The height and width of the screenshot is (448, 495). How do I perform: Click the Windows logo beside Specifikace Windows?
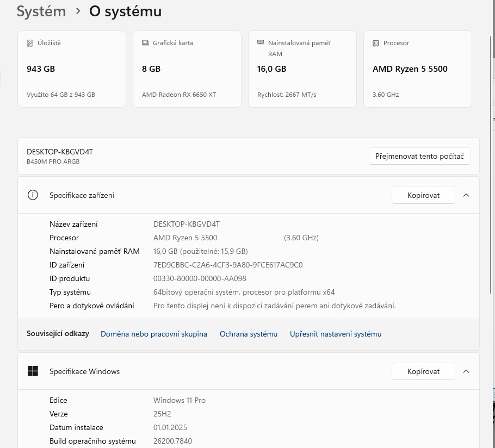tap(33, 371)
